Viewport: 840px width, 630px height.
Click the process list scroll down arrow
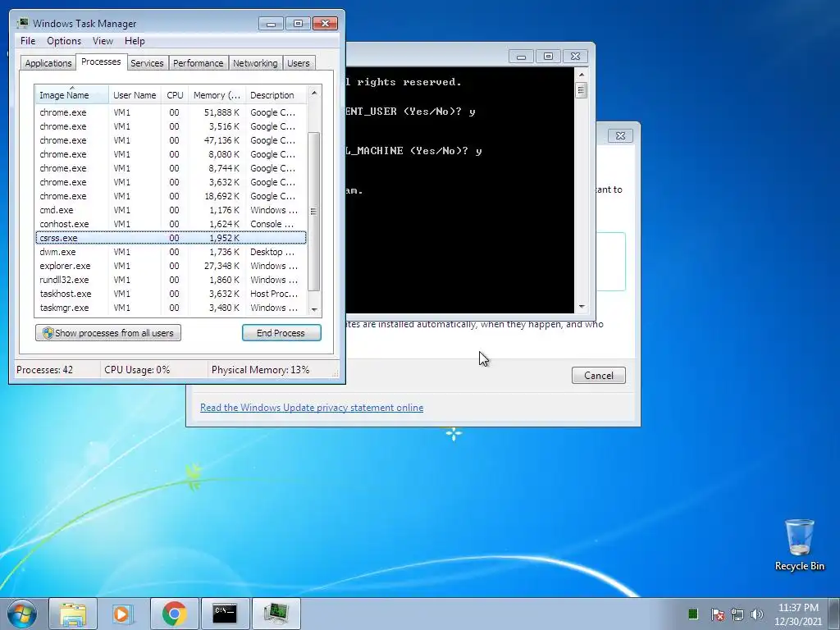click(x=314, y=309)
